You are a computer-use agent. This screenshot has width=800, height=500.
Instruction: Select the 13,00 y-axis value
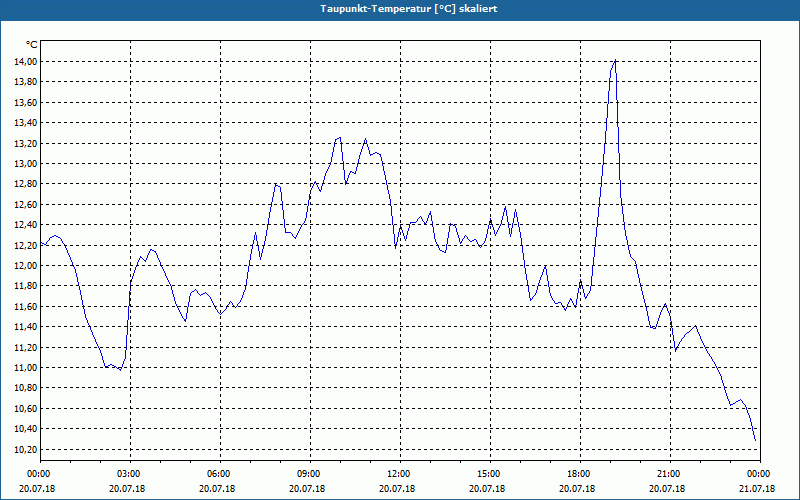tap(27, 164)
